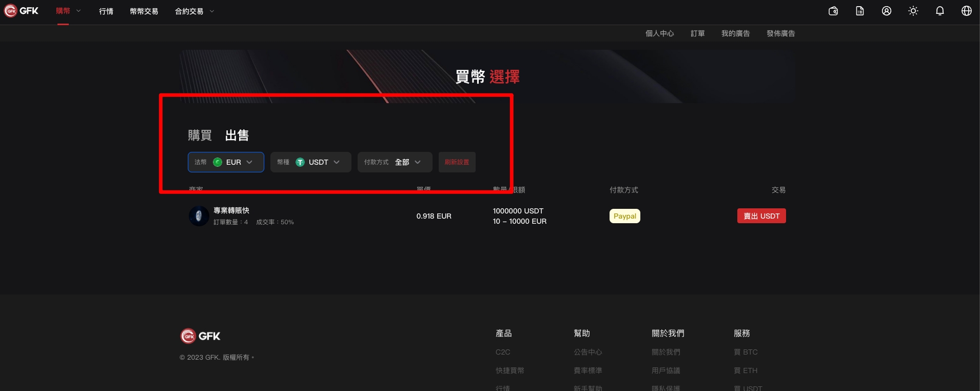Expand the 法幣 EUR dropdown
This screenshot has width=980, height=391.
(226, 162)
